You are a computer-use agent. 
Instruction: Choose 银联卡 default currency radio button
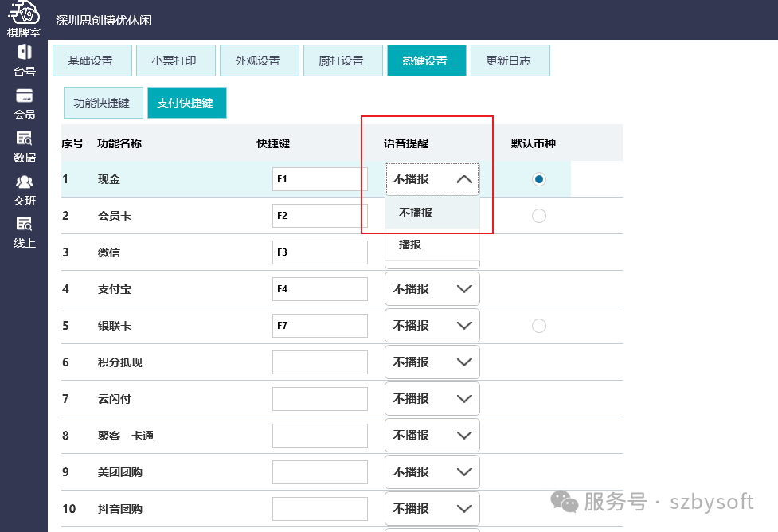click(x=538, y=325)
